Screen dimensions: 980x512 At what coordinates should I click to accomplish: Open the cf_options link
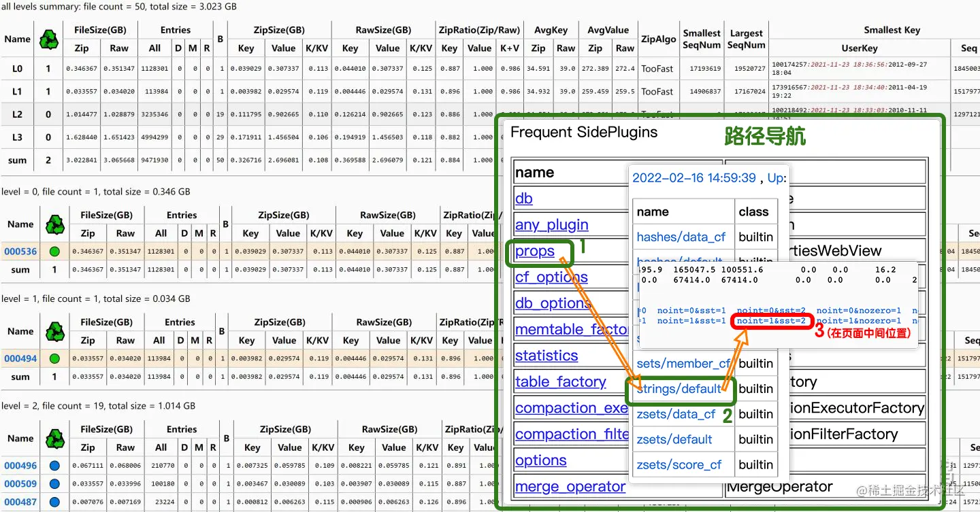(551, 277)
